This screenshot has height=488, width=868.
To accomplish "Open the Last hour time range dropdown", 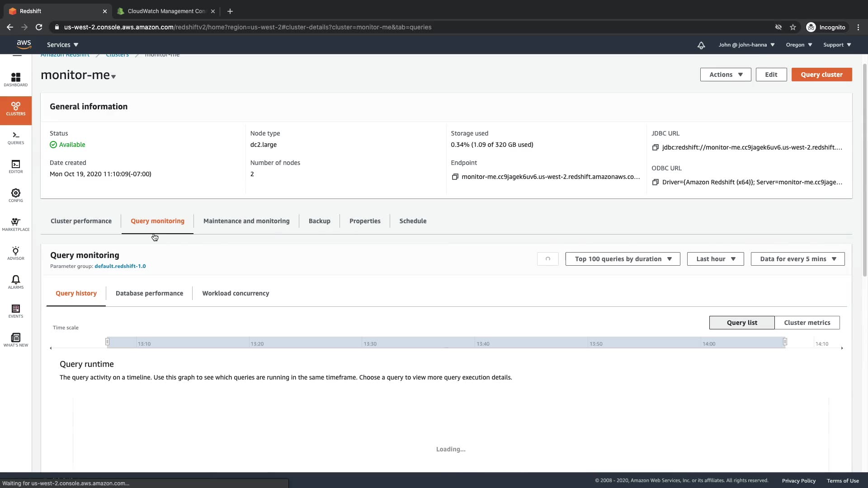I will [715, 259].
